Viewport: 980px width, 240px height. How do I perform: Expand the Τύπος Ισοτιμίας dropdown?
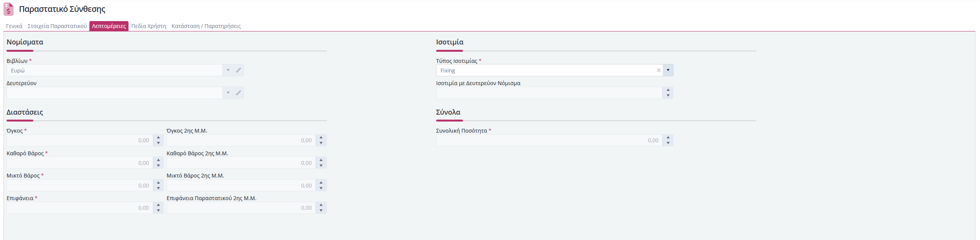[668, 70]
